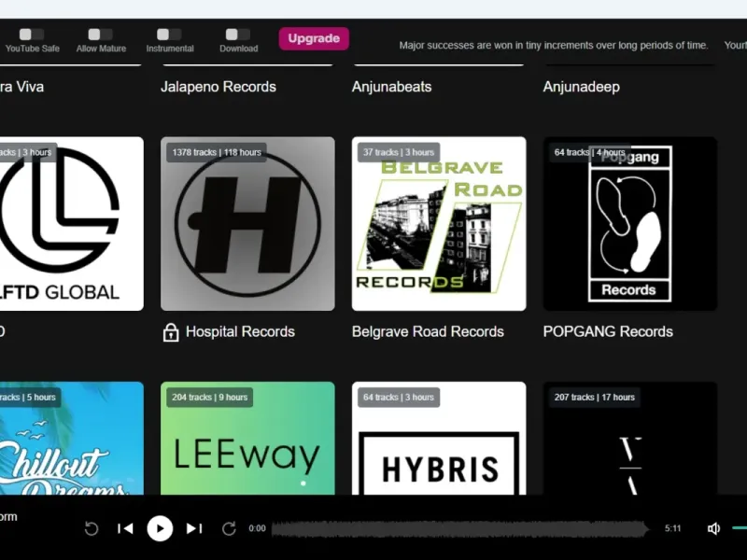Mute audio with the speaker icon

click(x=713, y=528)
